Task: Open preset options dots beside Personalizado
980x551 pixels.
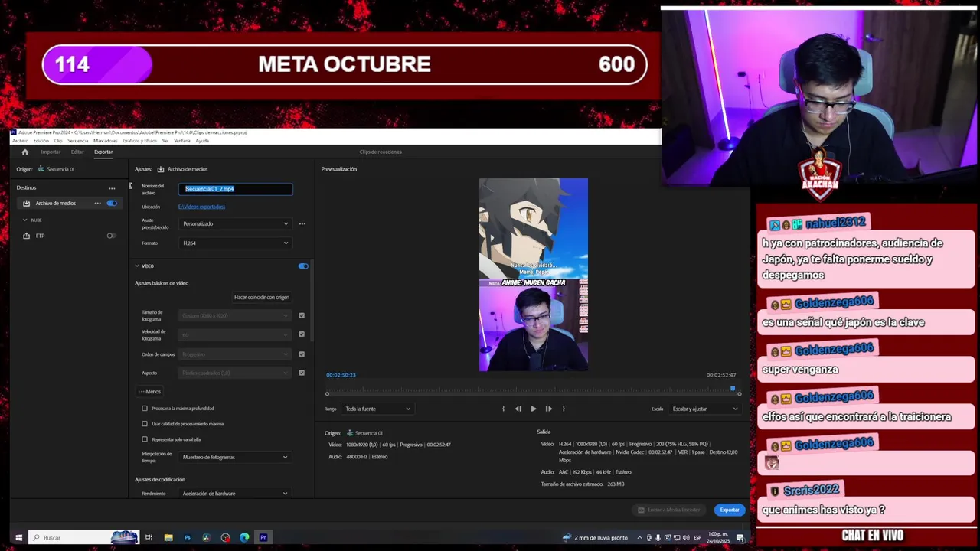Action: point(302,223)
